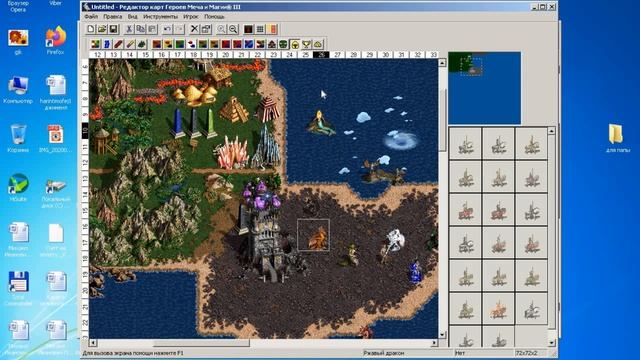Viewport: 640px width, 360px height.
Task: Click the Open map folder icon
Action: coord(102,29)
